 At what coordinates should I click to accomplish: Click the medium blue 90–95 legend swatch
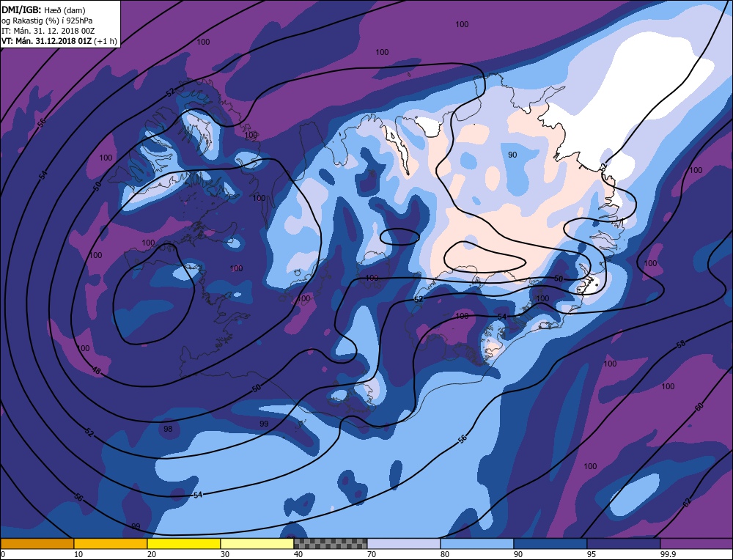click(x=550, y=543)
